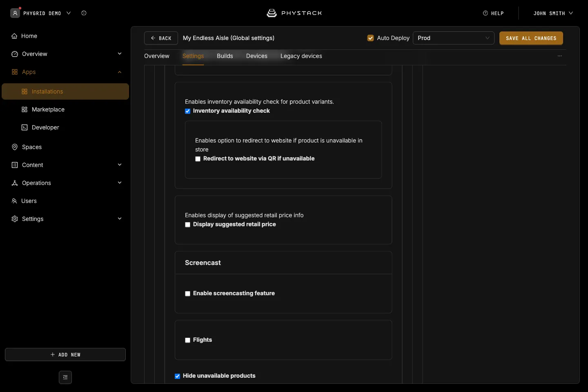
Task: Enable screencasting feature checkbox
Action: click(188, 294)
